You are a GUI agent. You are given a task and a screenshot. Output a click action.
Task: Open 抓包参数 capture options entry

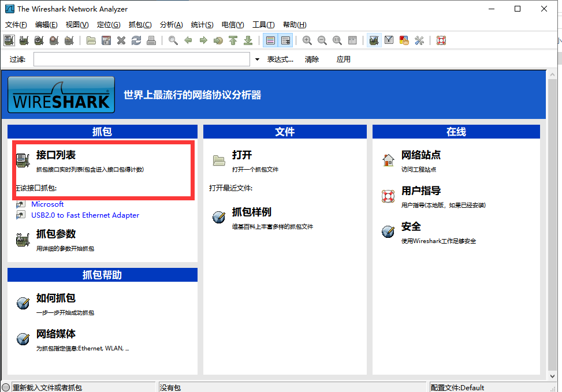click(56, 234)
